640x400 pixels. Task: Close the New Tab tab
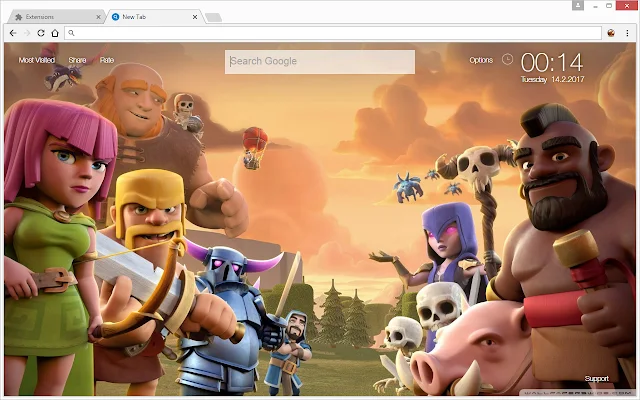click(195, 17)
